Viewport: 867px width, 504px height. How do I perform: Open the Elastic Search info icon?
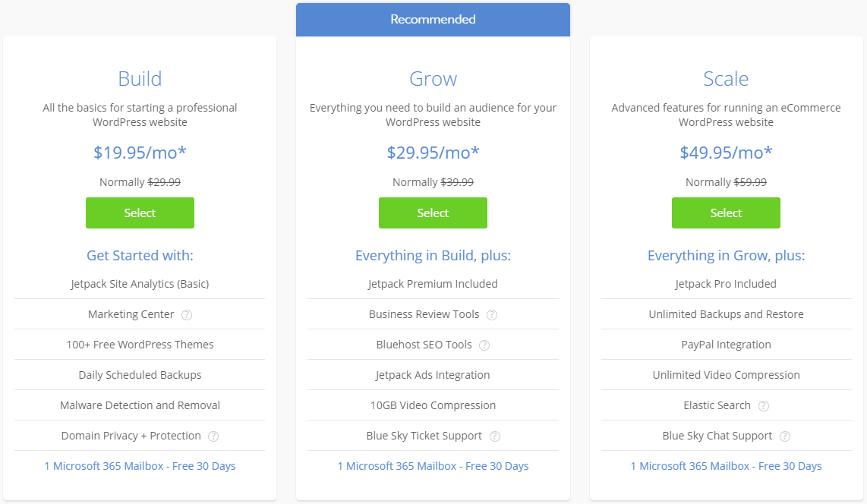click(764, 406)
